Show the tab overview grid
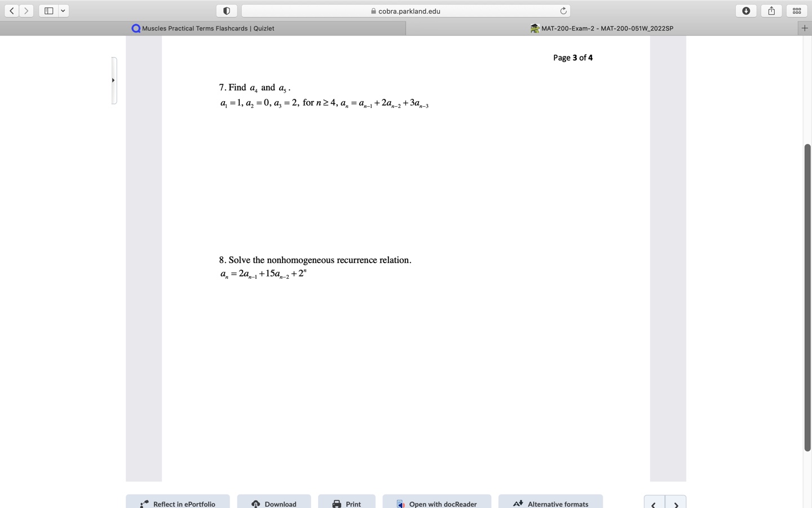Viewport: 812px width, 508px height. (797, 11)
